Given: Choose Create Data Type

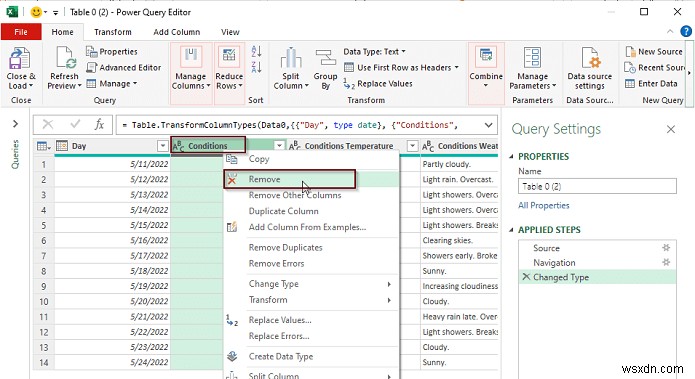Looking at the screenshot, I should coord(311,357).
